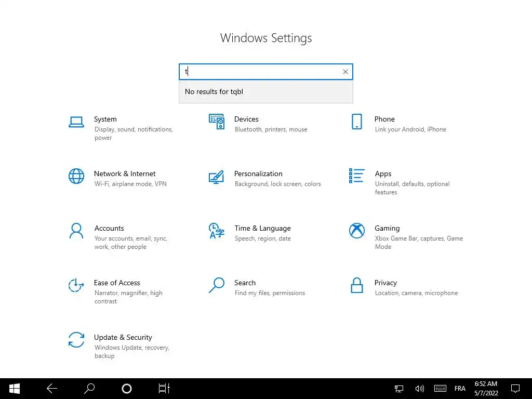Open the Devices keyboard and speaker icon
532x399 pixels.
217,122
